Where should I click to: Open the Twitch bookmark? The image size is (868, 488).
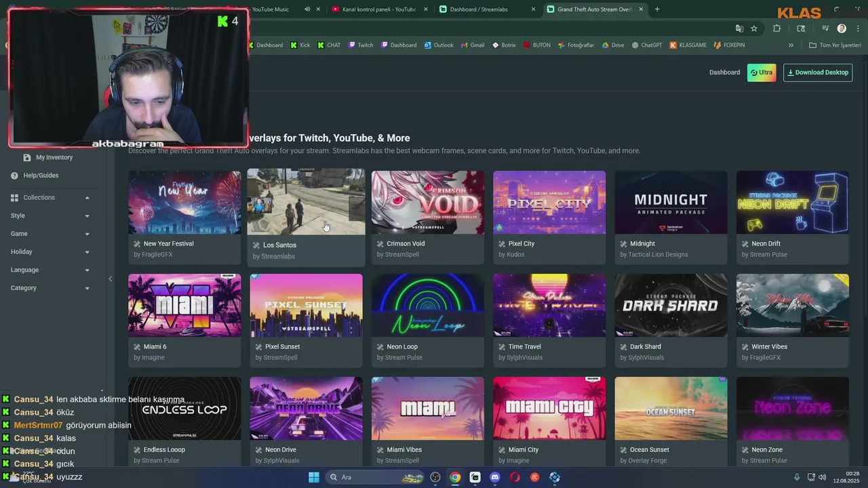tap(361, 45)
